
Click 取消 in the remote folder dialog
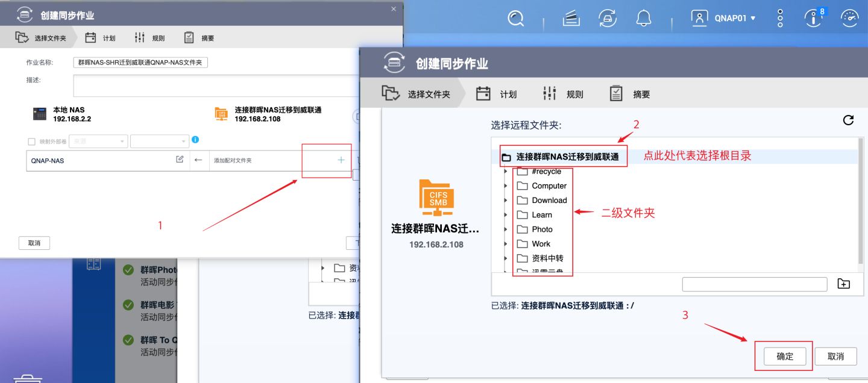[x=835, y=357]
